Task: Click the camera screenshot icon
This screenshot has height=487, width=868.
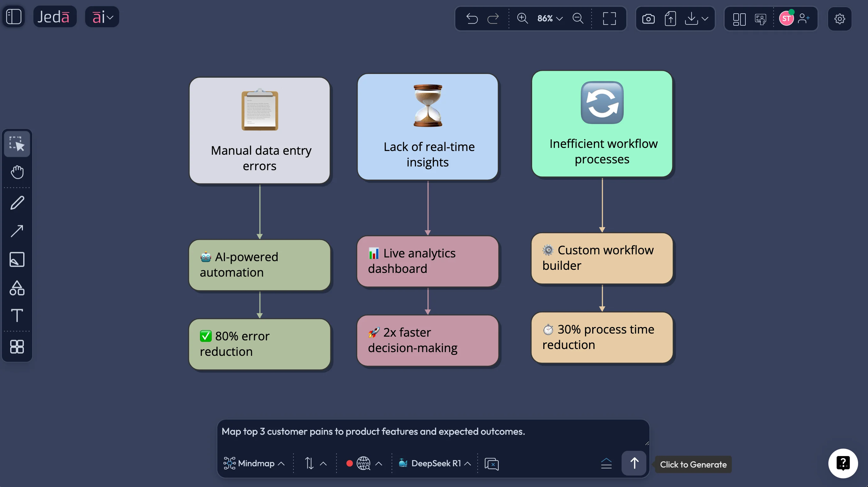Action: tap(648, 19)
